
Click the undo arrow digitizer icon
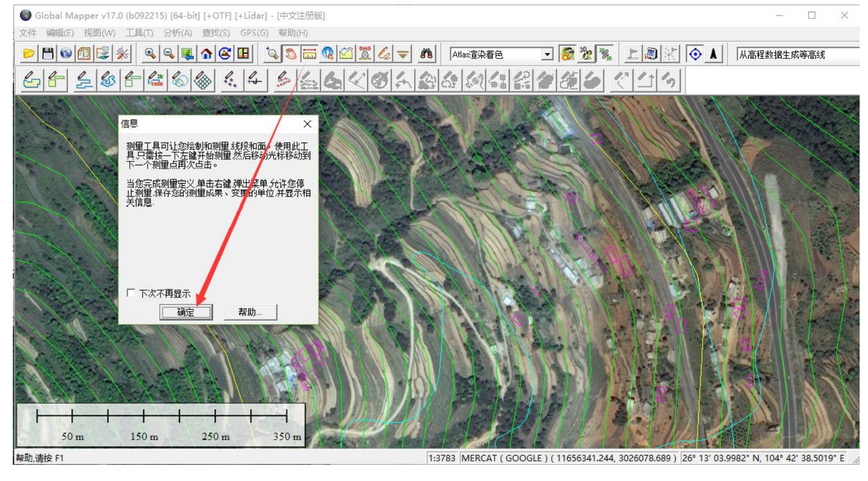click(669, 81)
